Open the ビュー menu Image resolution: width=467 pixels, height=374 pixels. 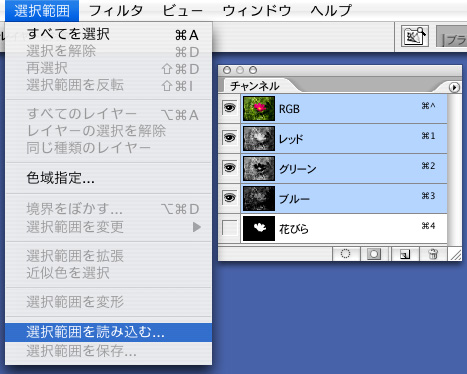tap(183, 11)
